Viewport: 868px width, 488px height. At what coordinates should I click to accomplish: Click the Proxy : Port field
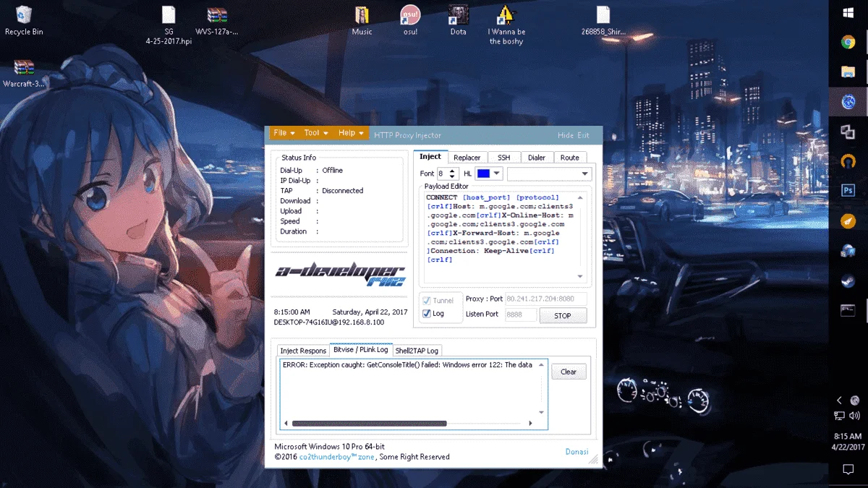click(545, 299)
